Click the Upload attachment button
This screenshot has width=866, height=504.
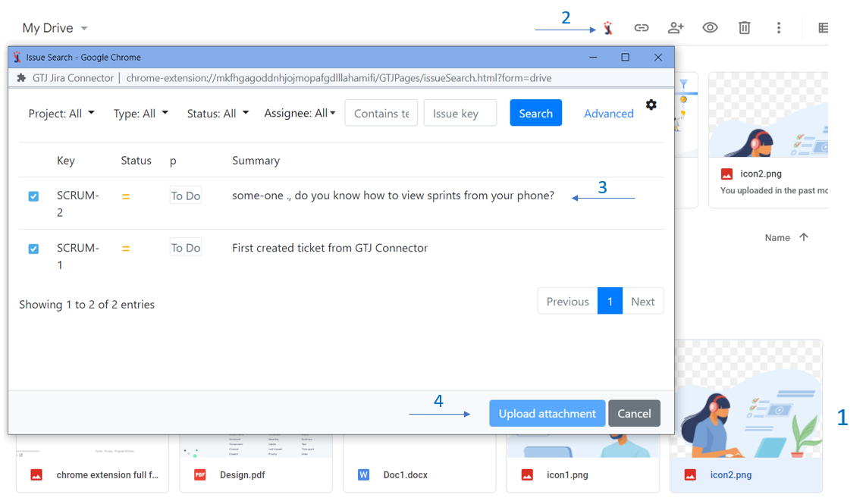(x=547, y=413)
